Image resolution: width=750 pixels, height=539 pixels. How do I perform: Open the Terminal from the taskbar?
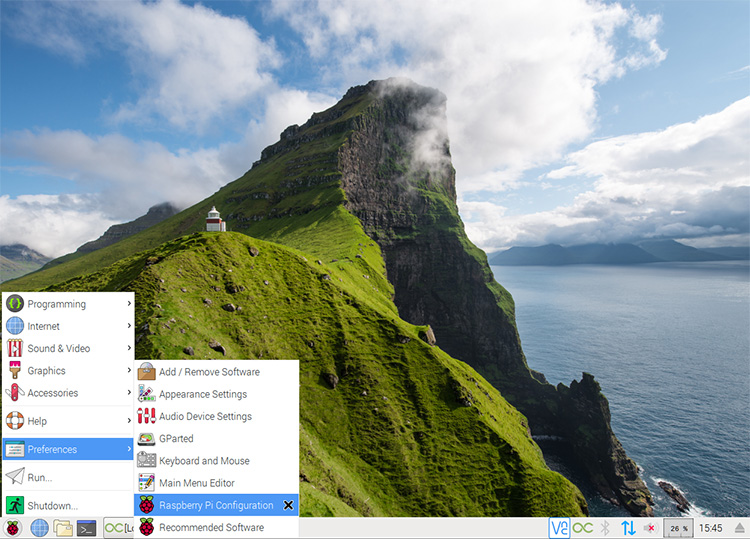coord(87,528)
